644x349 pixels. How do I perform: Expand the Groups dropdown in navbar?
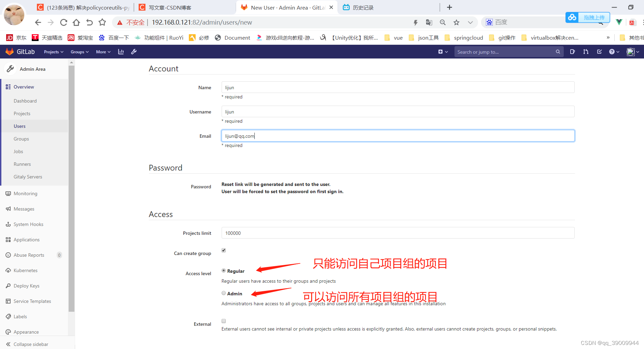coord(80,52)
